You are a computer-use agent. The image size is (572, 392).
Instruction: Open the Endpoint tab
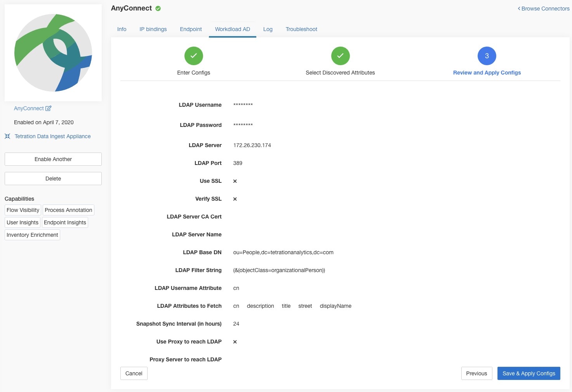191,29
